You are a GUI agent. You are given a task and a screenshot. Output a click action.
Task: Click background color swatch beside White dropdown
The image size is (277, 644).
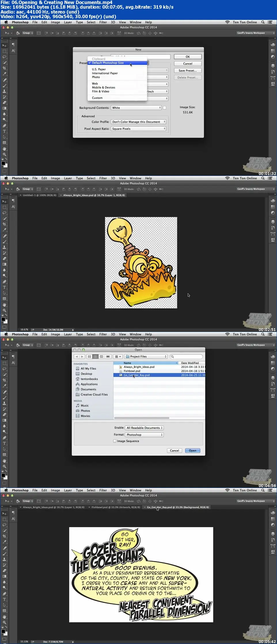pyautogui.click(x=164, y=108)
